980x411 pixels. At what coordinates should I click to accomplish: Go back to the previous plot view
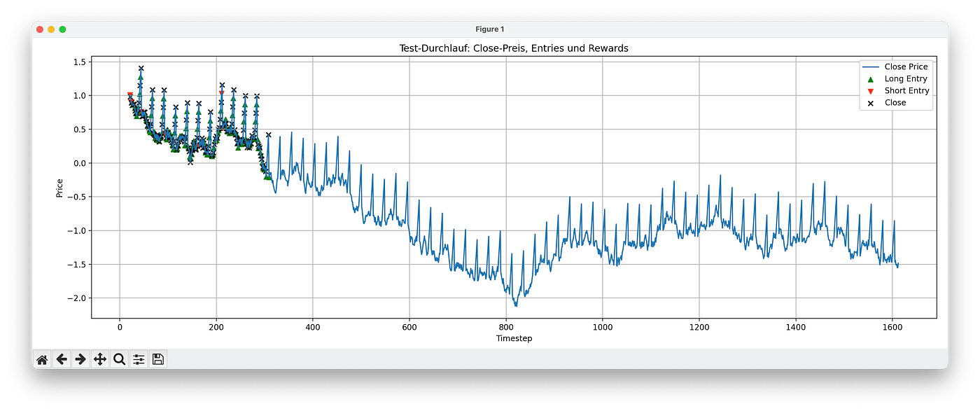click(62, 359)
